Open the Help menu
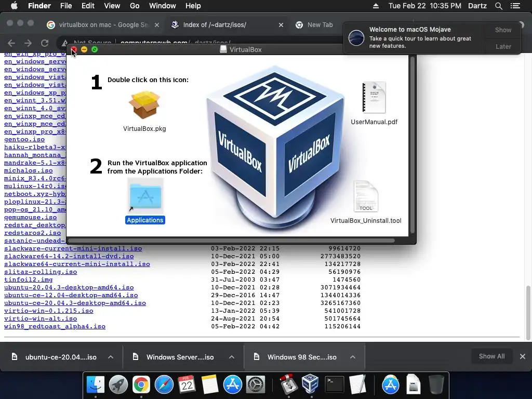The height and width of the screenshot is (399, 532). 193,6
